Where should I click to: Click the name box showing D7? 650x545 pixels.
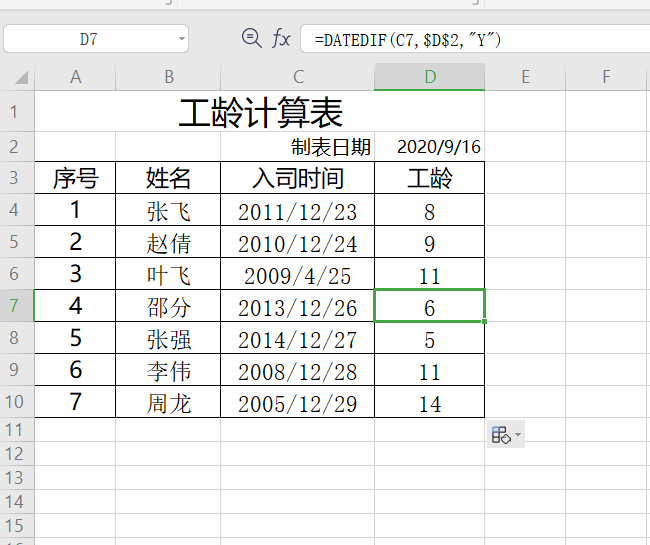tap(96, 39)
